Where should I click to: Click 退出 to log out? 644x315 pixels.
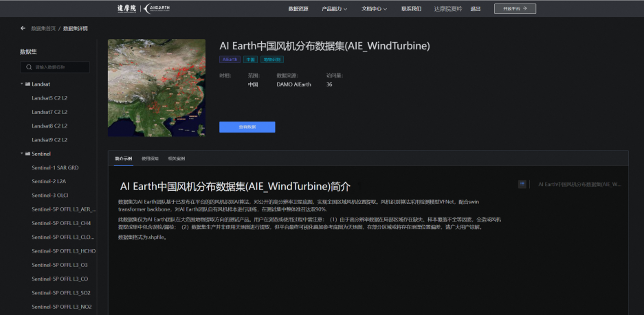475,9
